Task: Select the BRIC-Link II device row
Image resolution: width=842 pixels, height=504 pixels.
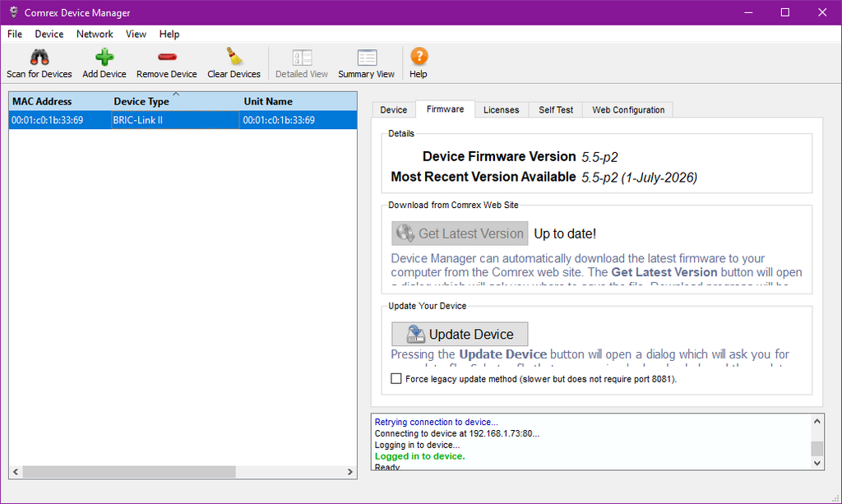Action: [183, 120]
